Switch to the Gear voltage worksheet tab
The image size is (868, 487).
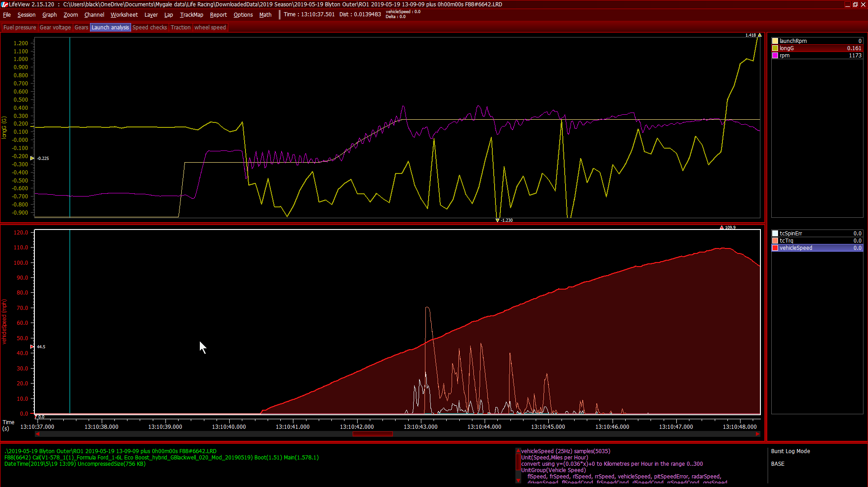coord(55,28)
